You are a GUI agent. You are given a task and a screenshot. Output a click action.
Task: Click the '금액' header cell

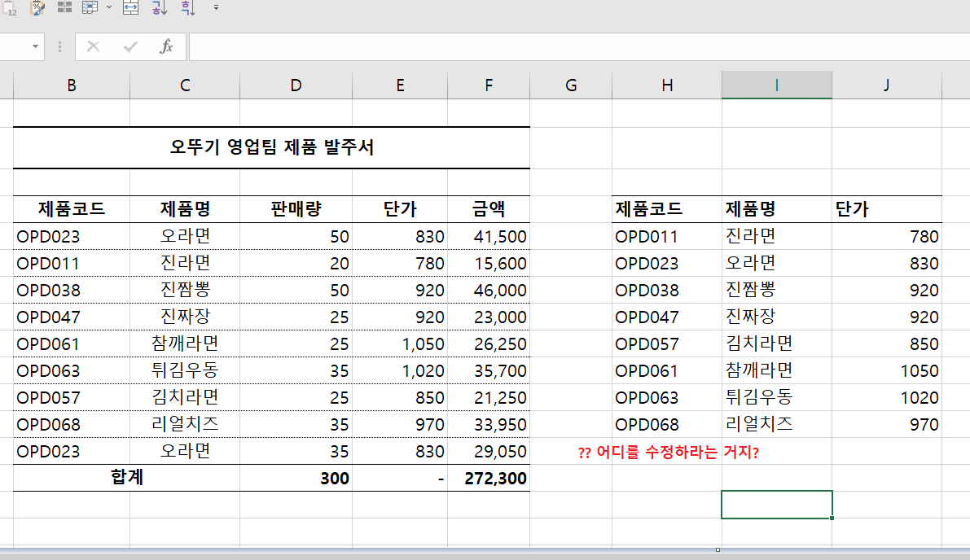pos(489,209)
